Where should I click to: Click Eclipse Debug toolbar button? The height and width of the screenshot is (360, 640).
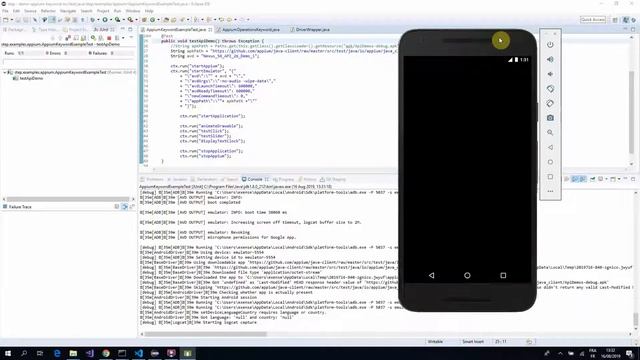click(x=93, y=20)
